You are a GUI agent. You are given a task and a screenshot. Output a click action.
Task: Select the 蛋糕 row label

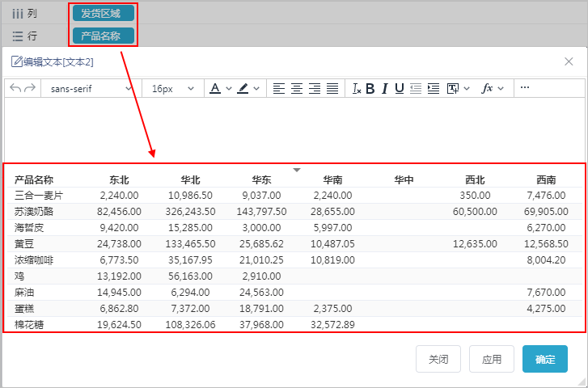[24, 309]
